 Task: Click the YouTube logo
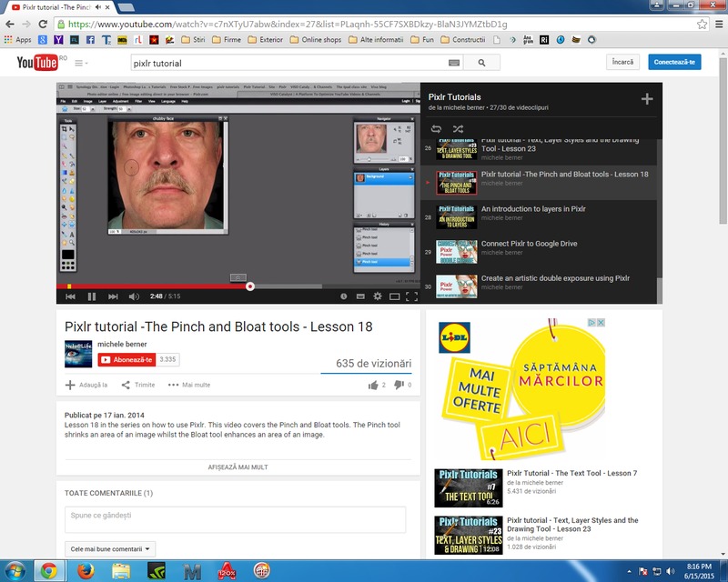coord(37,63)
